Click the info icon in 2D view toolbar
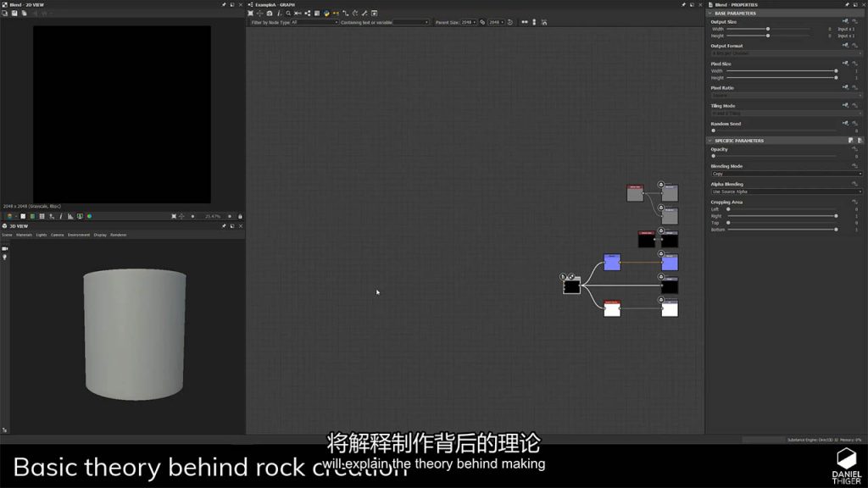The image size is (868, 488). pos(60,216)
